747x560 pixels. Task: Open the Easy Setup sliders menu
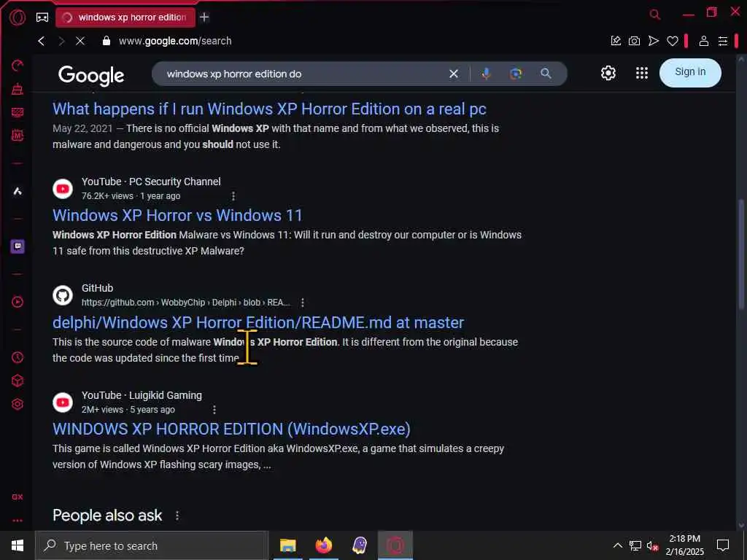[x=723, y=41]
